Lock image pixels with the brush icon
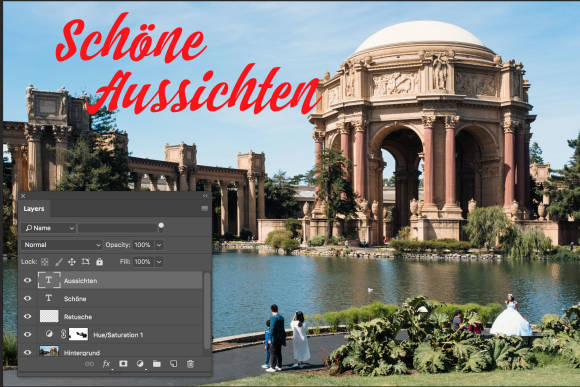Viewport: 580px width, 387px height. pos(58,262)
